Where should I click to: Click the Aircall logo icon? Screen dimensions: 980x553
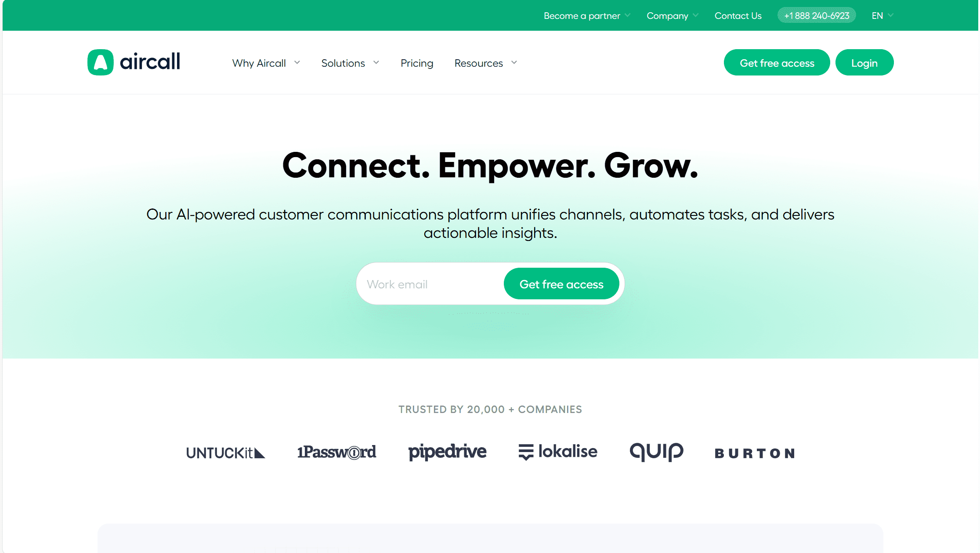pyautogui.click(x=100, y=63)
